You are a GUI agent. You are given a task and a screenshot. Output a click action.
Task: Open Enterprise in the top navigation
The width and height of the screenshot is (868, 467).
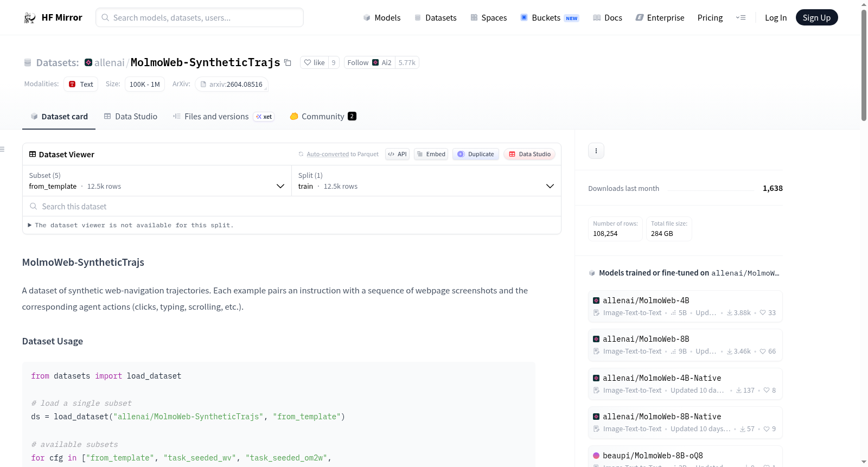click(x=660, y=17)
